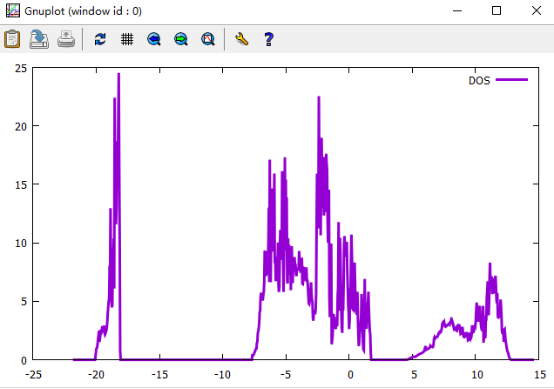554x389 pixels.
Task: Click the Gnuplot application icon in title bar
Action: pos(13,11)
